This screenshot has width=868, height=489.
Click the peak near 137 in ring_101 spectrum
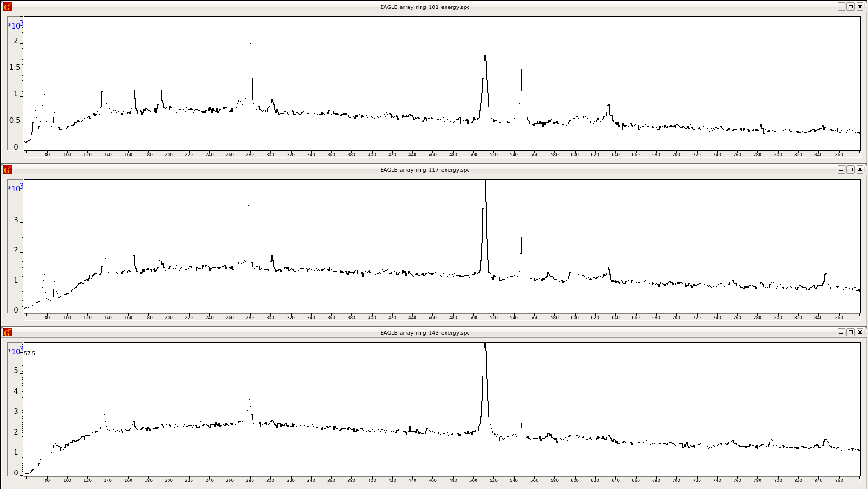pyautogui.click(x=104, y=52)
